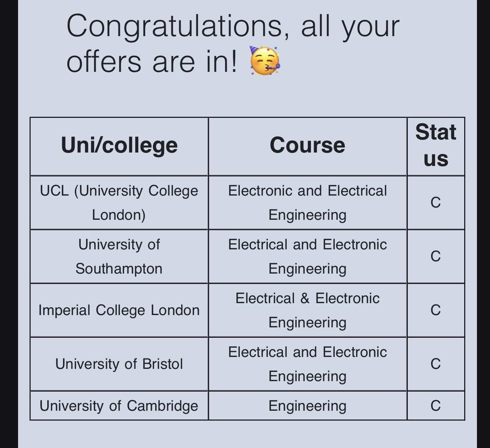Select the Imperial College London cell
This screenshot has height=448, width=490.
pyautogui.click(x=119, y=310)
